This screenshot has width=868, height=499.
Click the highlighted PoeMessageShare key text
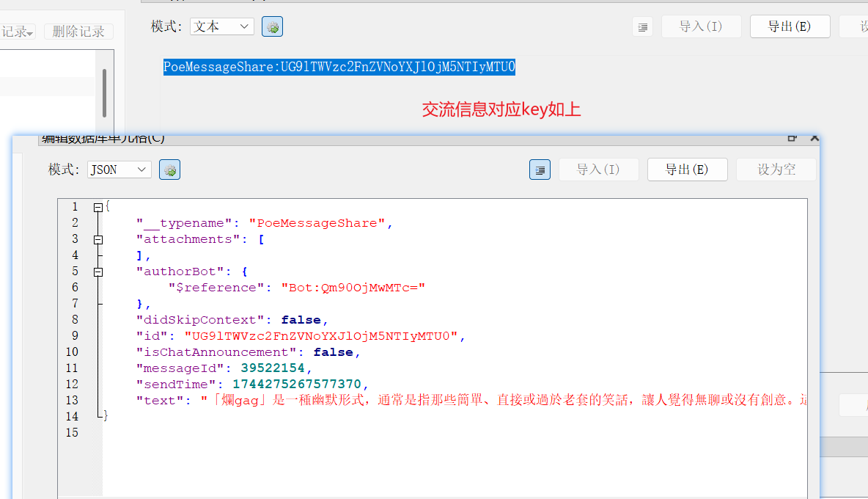tap(339, 68)
